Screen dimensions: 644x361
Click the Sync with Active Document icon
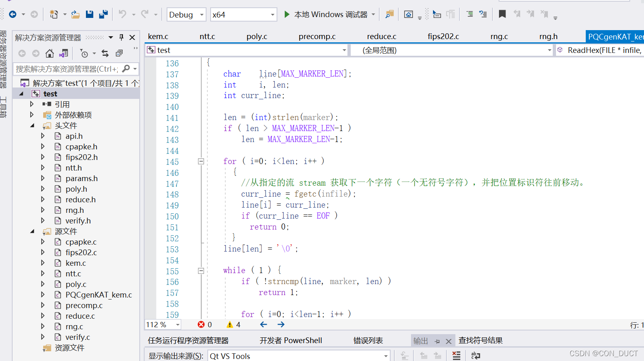coord(105,53)
